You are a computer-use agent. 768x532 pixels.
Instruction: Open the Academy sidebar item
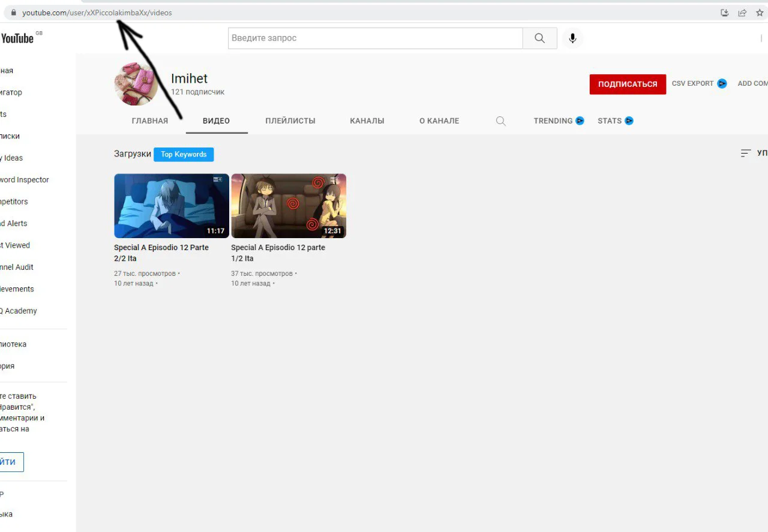[x=19, y=311]
